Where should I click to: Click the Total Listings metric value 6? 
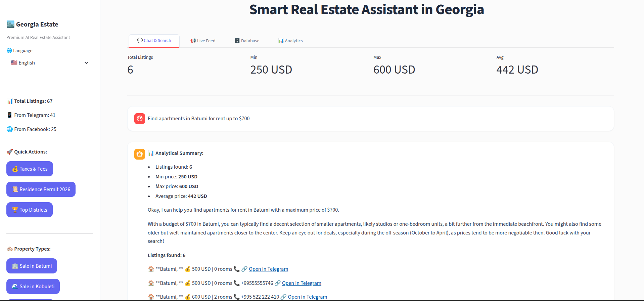click(130, 70)
